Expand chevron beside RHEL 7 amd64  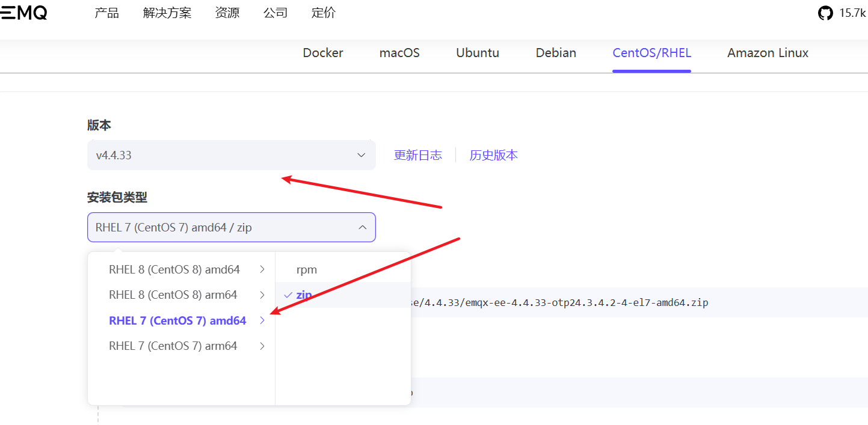coord(262,320)
